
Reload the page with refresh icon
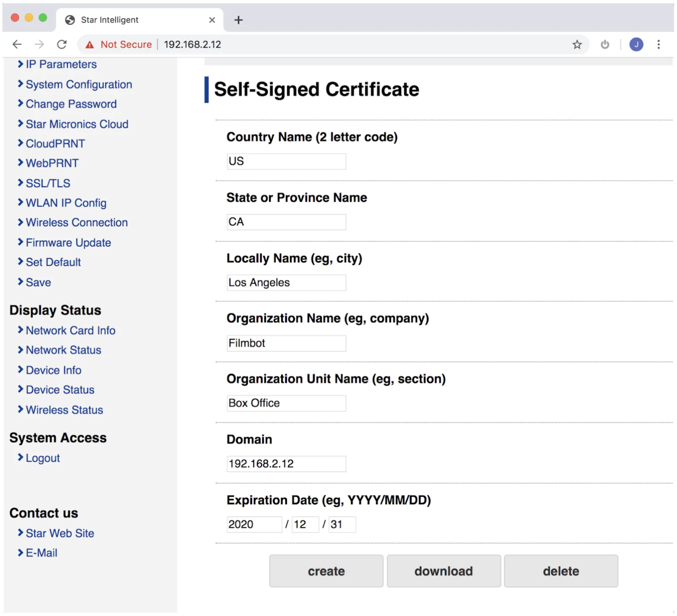click(62, 44)
